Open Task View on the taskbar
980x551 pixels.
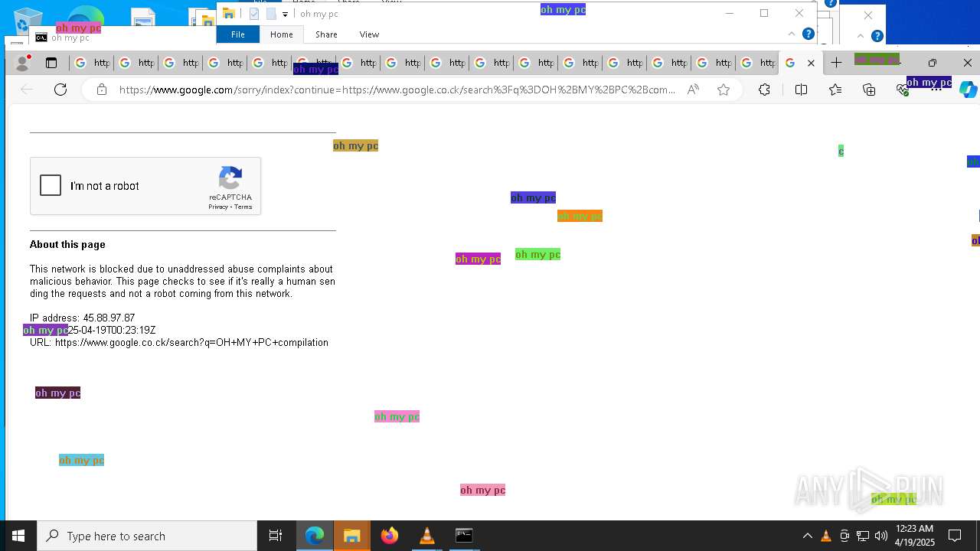276,536
